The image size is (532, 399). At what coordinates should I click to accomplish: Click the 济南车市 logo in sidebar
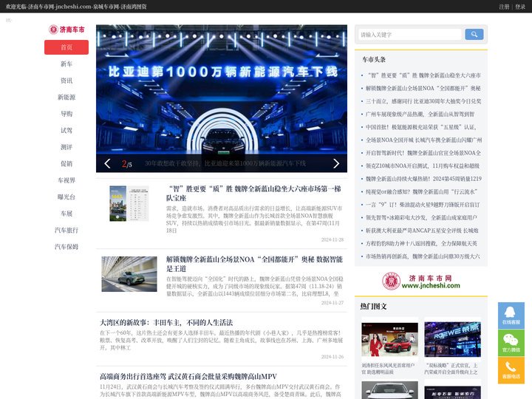pyautogui.click(x=66, y=30)
